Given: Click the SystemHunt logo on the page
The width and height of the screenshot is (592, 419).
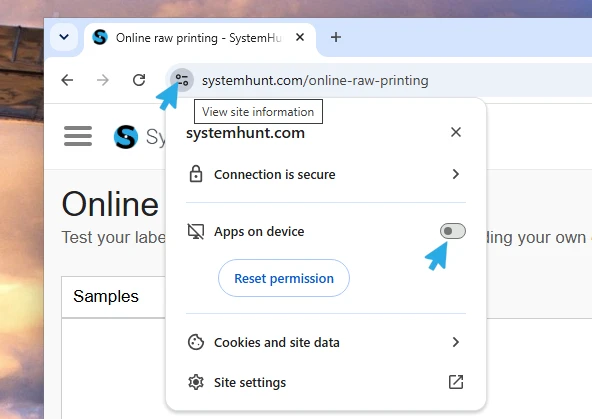Looking at the screenshot, I should [126, 136].
